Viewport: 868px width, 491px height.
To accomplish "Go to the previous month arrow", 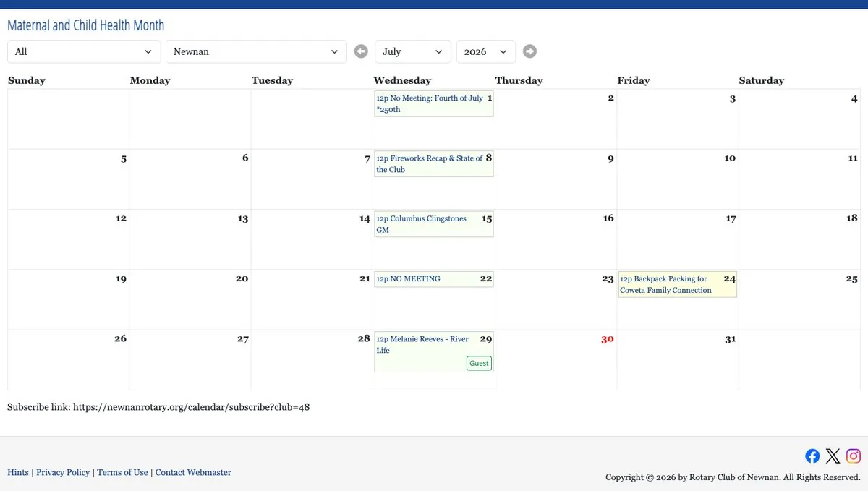I will [361, 51].
